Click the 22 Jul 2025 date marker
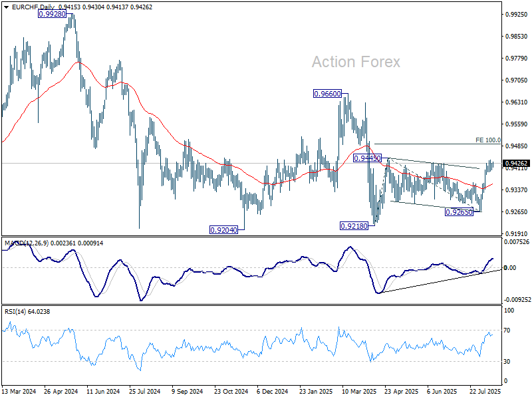 485,391
